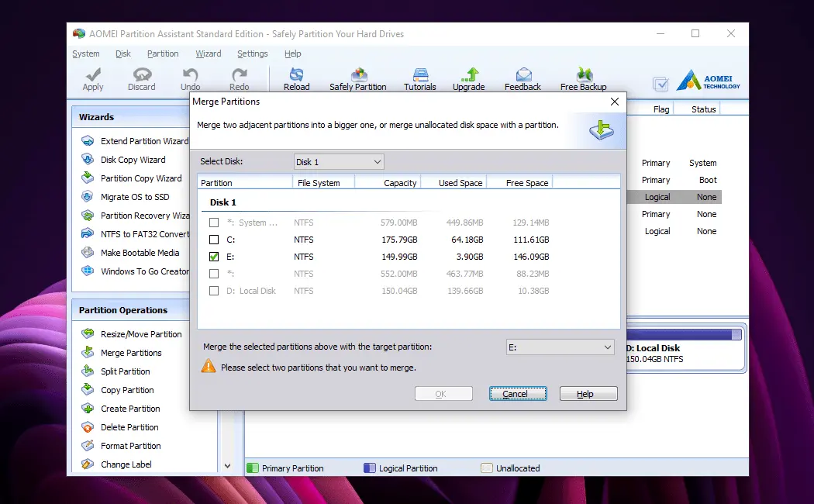The width and height of the screenshot is (814, 504).
Task: Check the C: partition checkbox
Action: [214, 240]
